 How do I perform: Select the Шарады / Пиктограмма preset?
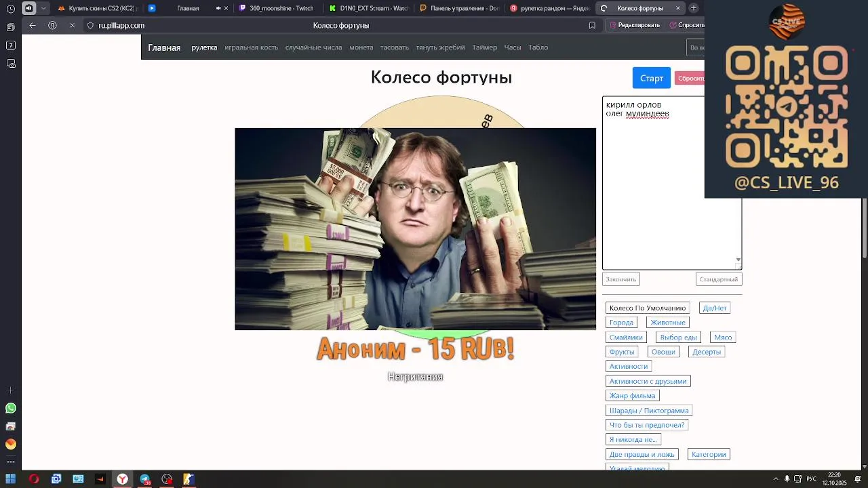[x=649, y=411]
